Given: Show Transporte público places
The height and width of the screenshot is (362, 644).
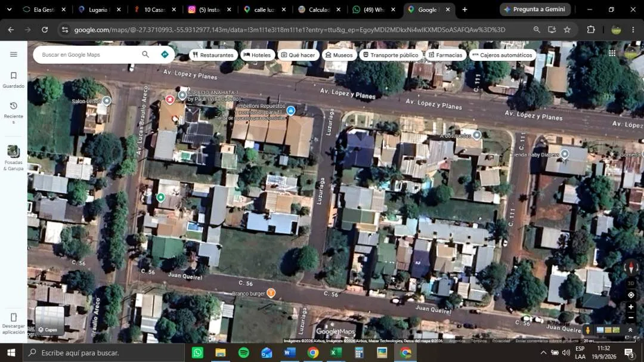Looking at the screenshot, I should [391, 55].
